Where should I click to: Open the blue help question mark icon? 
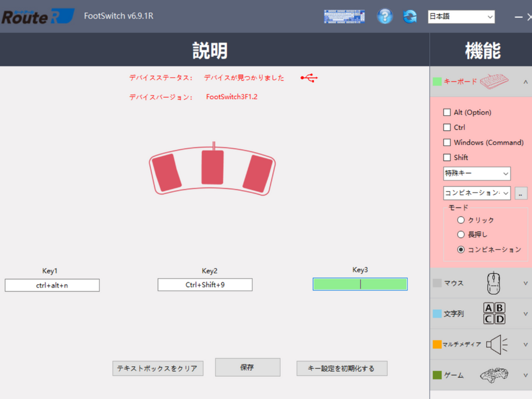tap(385, 16)
